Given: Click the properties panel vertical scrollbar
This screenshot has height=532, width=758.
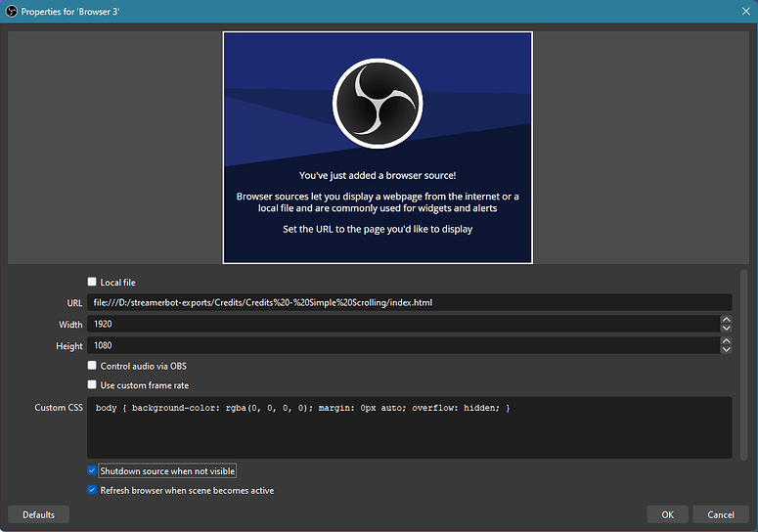Looking at the screenshot, I should click(743, 365).
